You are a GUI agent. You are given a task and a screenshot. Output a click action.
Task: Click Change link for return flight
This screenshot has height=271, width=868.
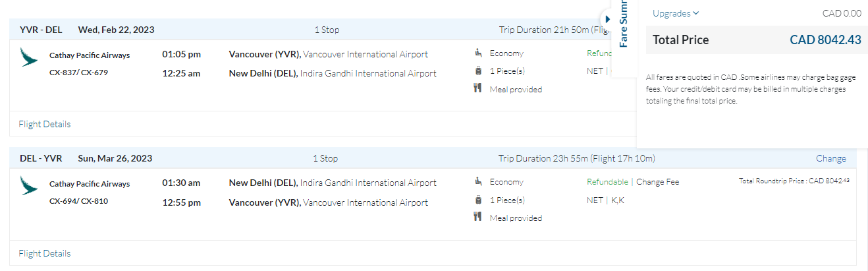click(830, 158)
